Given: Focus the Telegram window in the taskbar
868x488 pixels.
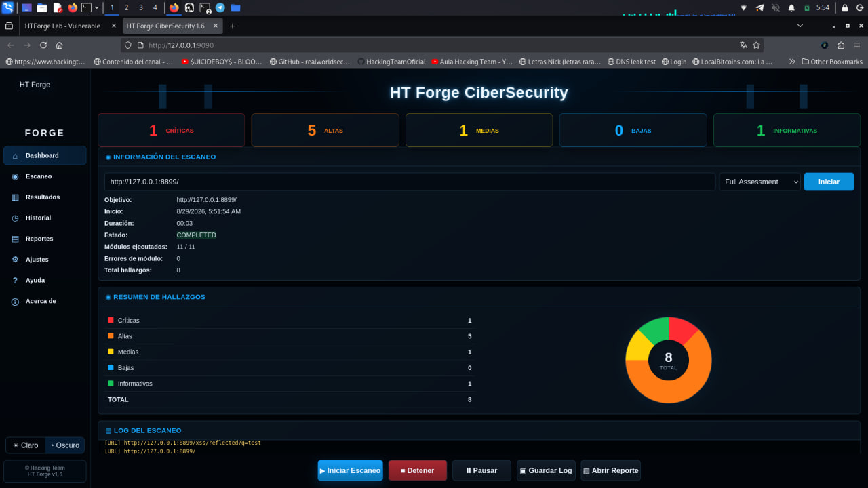Looking at the screenshot, I should coord(220,7).
